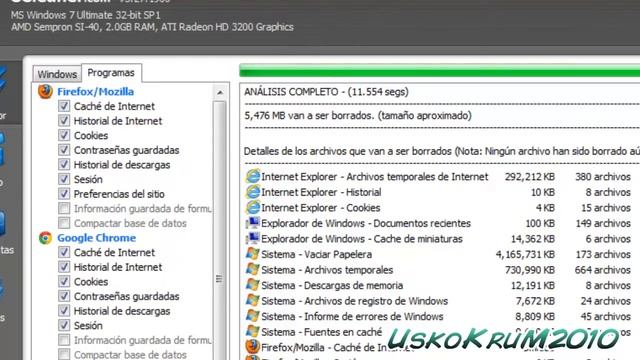Select row Internet Explorer - Archivos temporales de Internet
This screenshot has height=360, width=640.
point(438,177)
